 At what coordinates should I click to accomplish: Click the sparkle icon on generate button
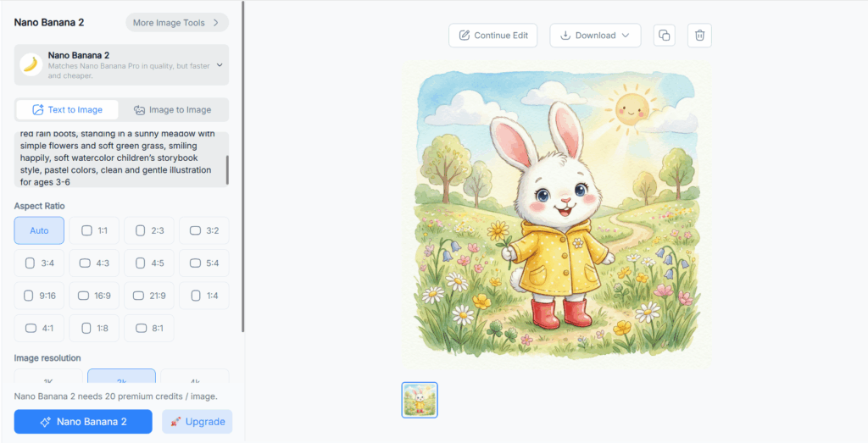point(46,422)
